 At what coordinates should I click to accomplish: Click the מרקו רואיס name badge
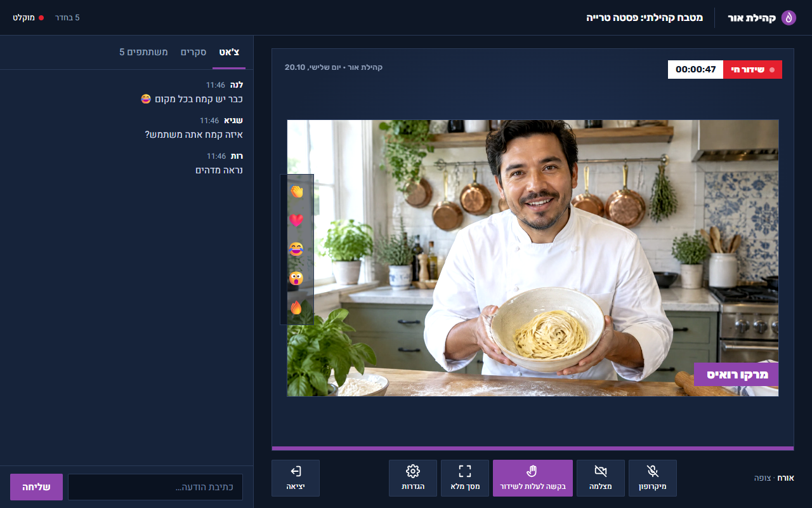736,375
